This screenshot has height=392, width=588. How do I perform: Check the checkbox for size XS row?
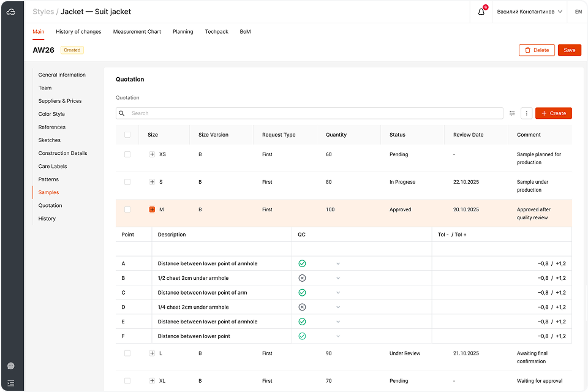pos(127,154)
